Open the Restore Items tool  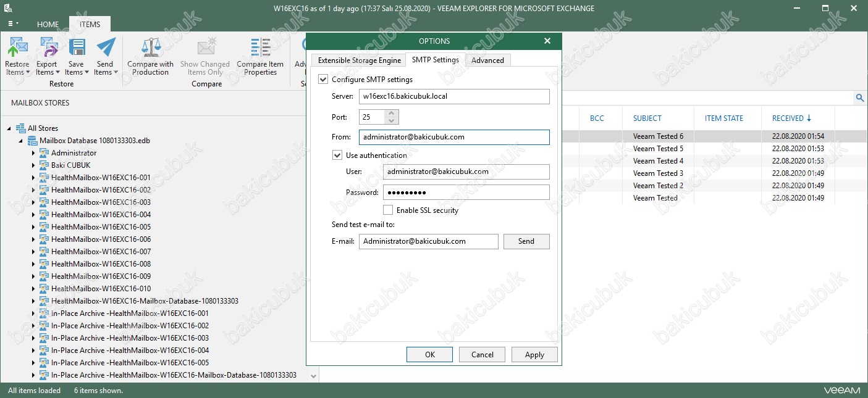(17, 56)
